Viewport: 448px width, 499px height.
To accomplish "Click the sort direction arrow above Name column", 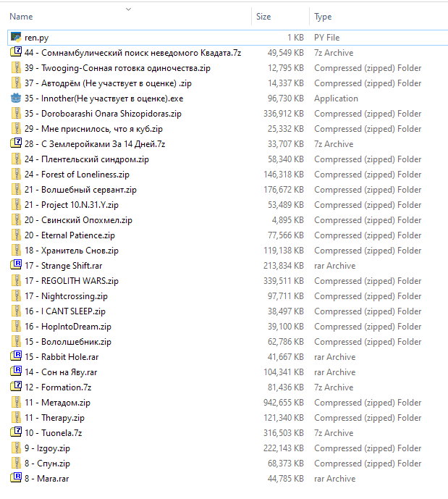I will click(128, 9).
